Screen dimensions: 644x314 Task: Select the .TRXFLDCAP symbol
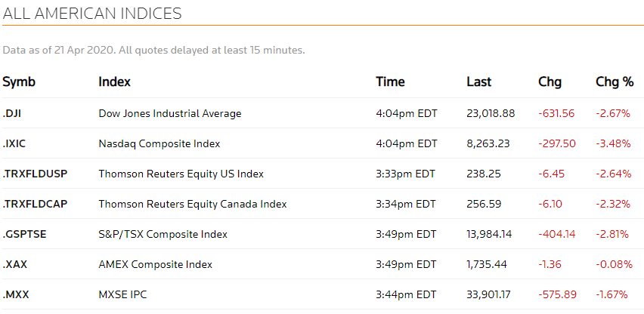35,204
